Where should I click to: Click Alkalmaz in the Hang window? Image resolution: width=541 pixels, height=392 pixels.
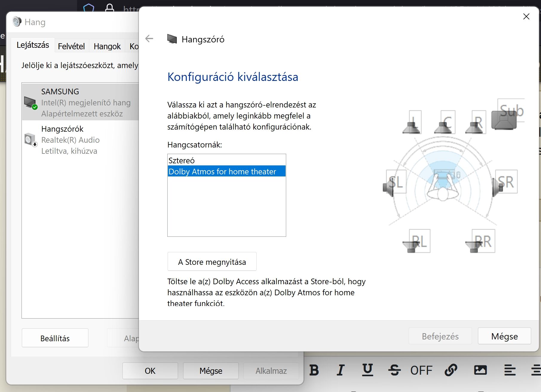pos(271,371)
